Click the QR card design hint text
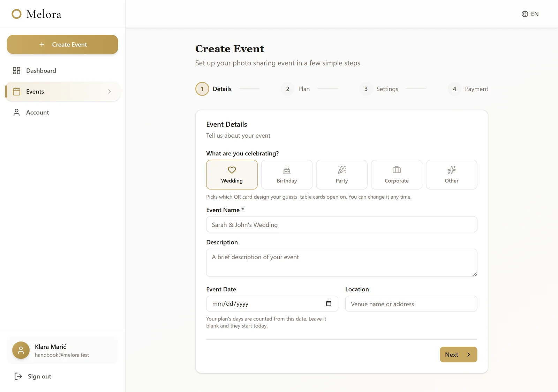 (x=309, y=197)
